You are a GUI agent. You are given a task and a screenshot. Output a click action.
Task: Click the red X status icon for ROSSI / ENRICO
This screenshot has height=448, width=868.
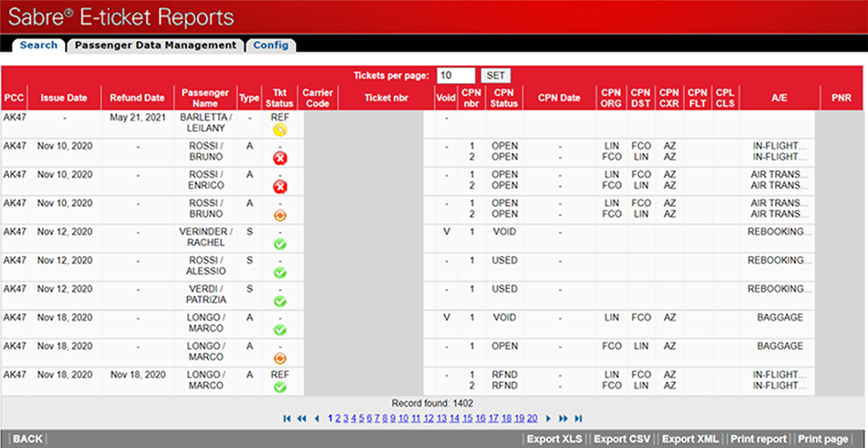(x=280, y=187)
